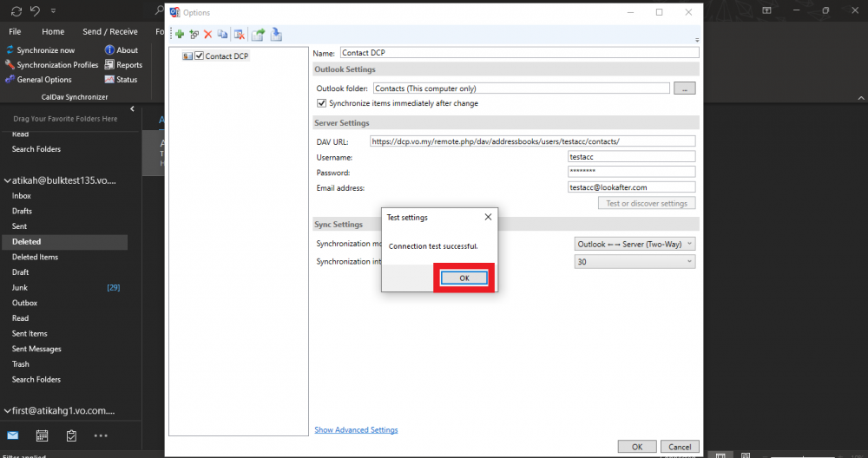Screen dimensions: 868x458
Task: Collapse the first@atikahg1 account folder list
Action: point(6,410)
